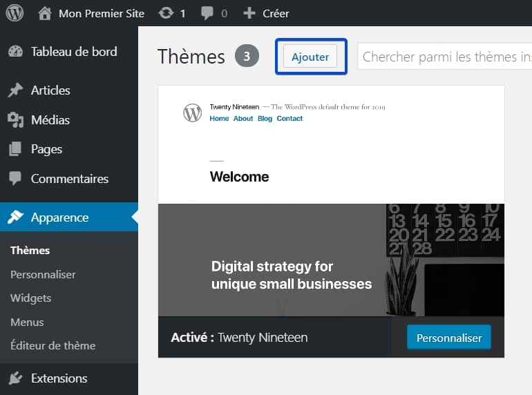532x395 pixels.
Task: Open the updates icon showing 1
Action: point(166,14)
